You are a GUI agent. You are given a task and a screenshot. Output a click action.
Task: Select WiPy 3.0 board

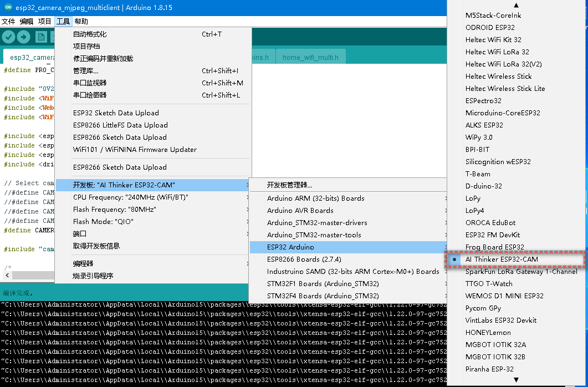point(515,138)
